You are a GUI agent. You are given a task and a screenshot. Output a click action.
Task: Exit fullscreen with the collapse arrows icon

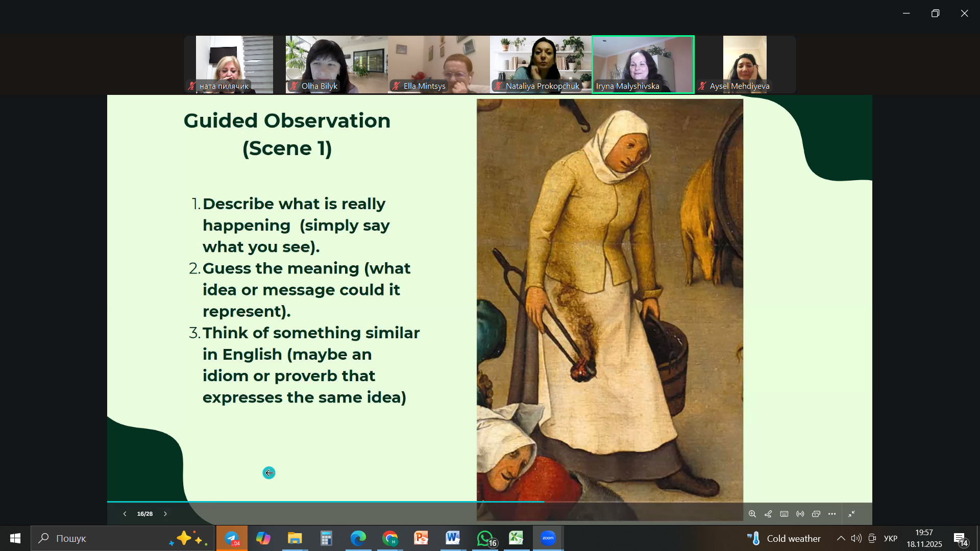(851, 514)
